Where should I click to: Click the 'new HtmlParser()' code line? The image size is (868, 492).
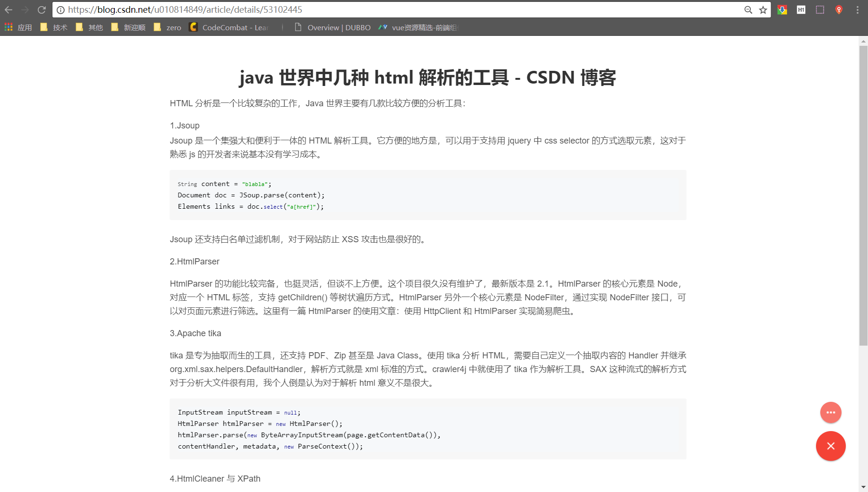pos(260,424)
